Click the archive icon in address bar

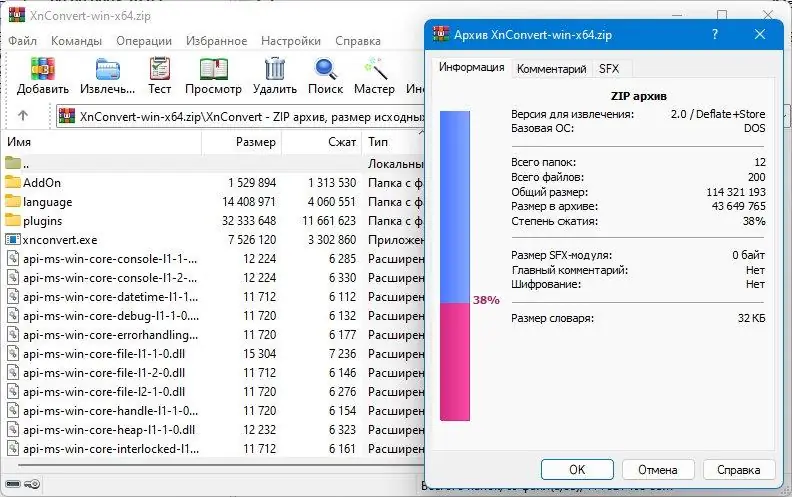(67, 116)
